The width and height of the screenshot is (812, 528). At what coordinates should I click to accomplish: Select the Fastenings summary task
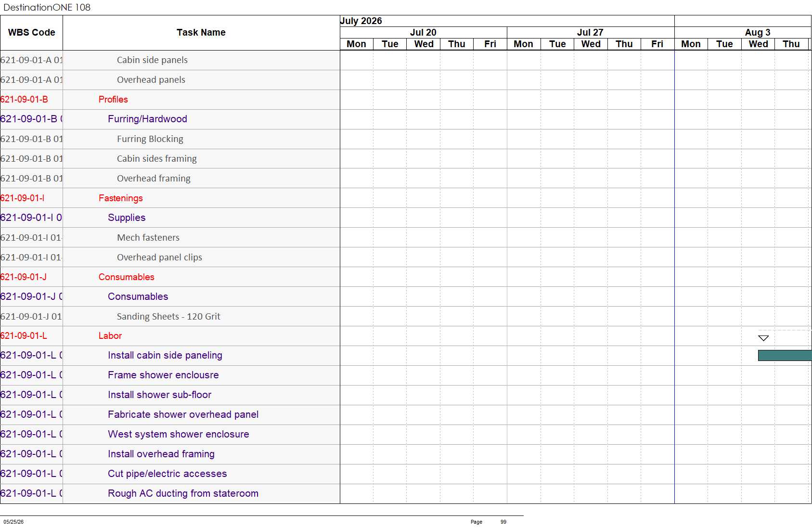[120, 198]
